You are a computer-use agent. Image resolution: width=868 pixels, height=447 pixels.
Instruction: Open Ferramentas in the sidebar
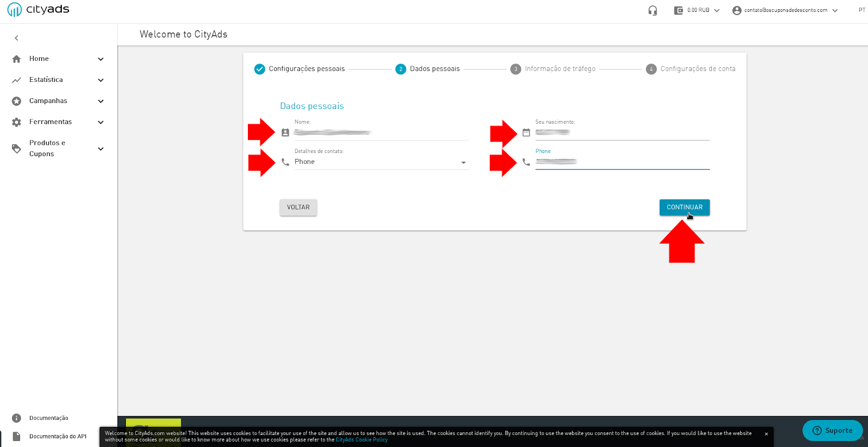tap(50, 122)
